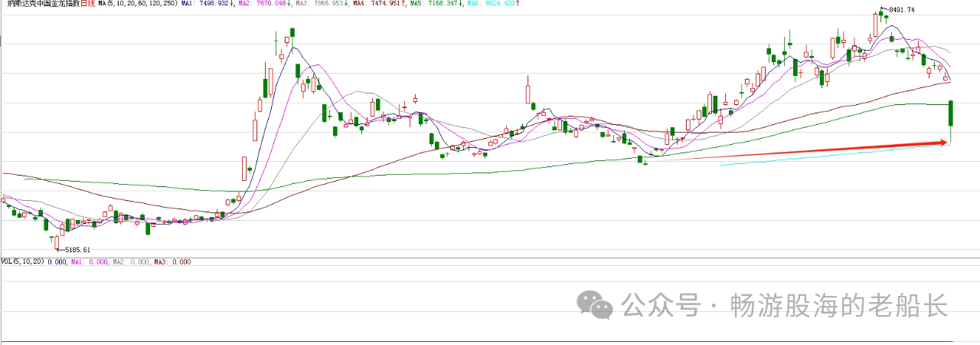Open the VOL(5,10,20) indicator parameters
The image size is (980, 345).
[23, 261]
